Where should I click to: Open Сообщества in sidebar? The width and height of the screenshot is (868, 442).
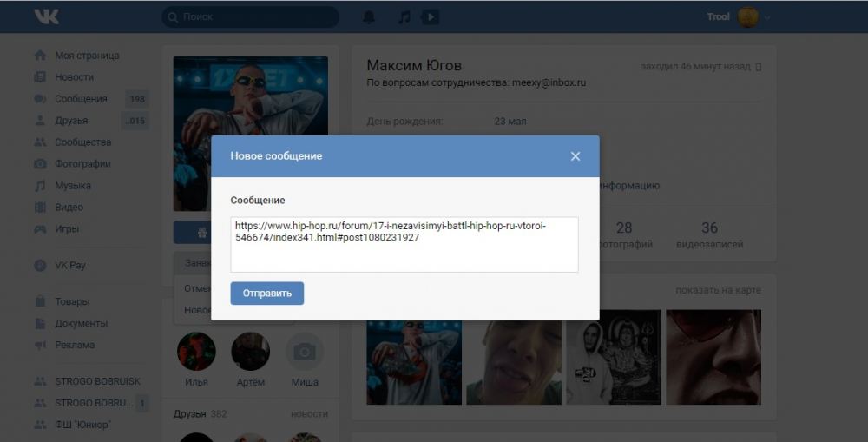[83, 142]
